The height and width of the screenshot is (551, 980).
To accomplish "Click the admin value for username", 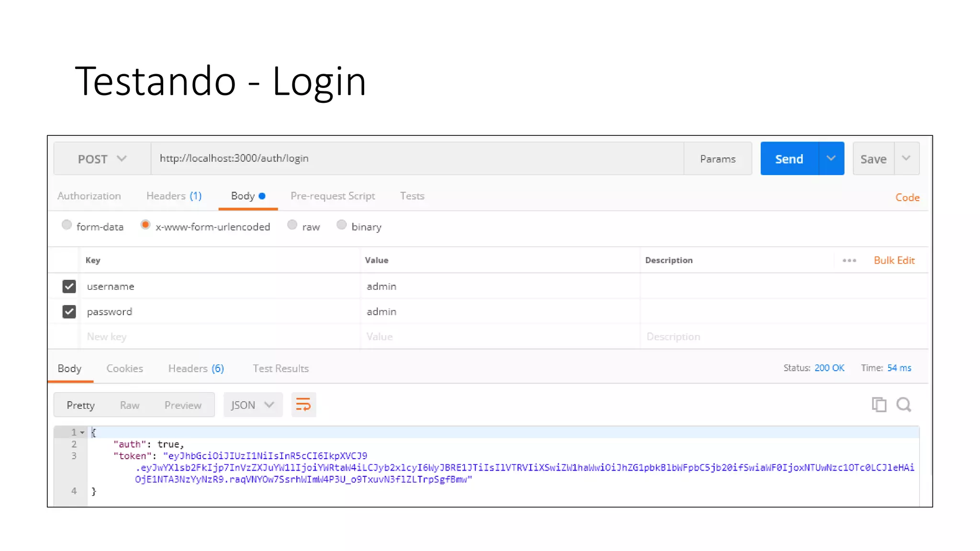I will coord(500,287).
